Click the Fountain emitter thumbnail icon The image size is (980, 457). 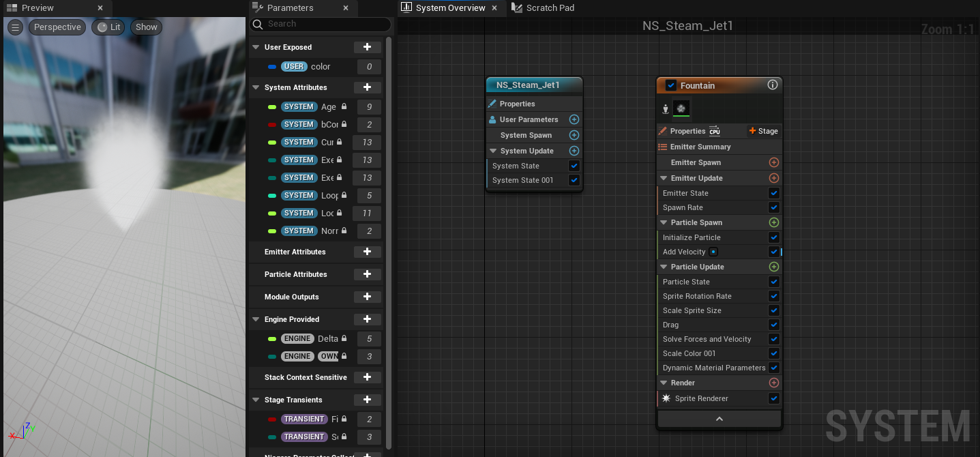(x=681, y=108)
